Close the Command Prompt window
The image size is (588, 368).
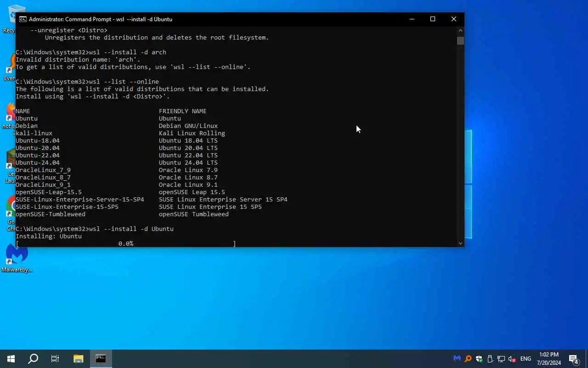pyautogui.click(x=454, y=19)
